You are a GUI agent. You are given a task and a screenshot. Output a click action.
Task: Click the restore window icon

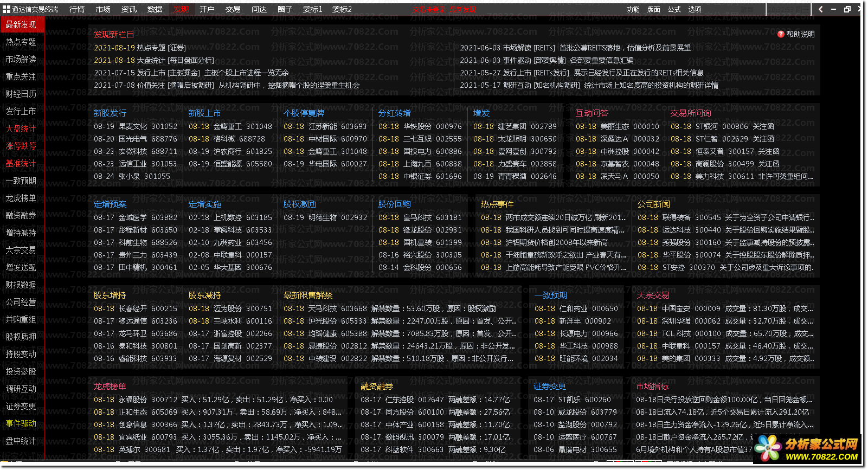point(847,9)
